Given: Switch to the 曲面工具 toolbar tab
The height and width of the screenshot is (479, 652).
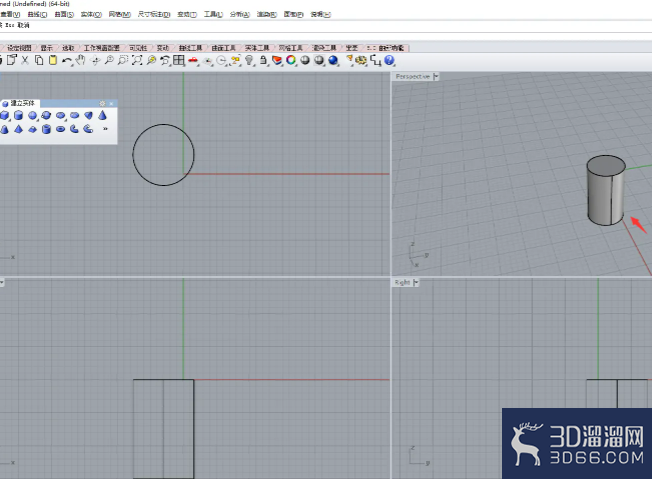Looking at the screenshot, I should tap(223, 48).
